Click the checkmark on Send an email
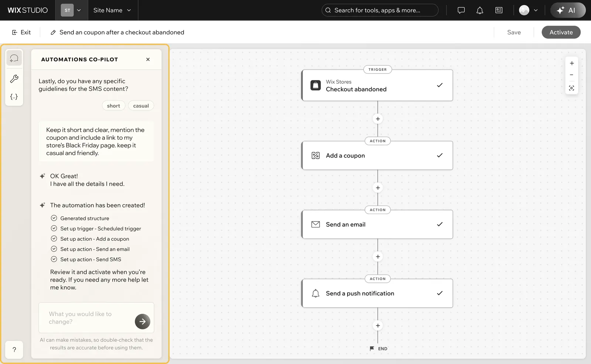Viewport: 591px width, 364px height. 440,224
